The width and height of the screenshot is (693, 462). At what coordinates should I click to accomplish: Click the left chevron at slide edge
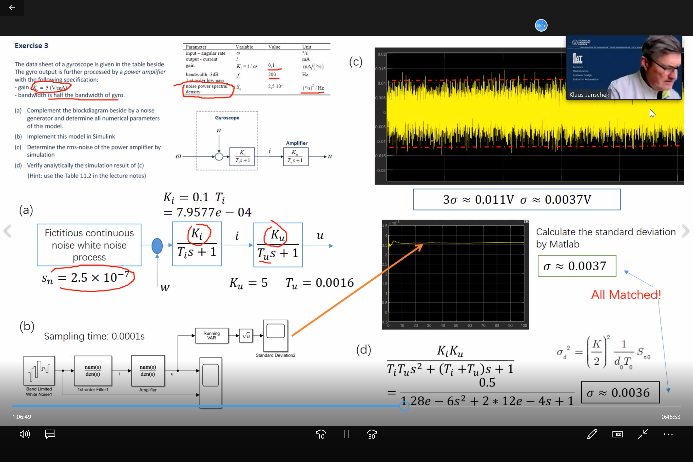[x=9, y=232]
